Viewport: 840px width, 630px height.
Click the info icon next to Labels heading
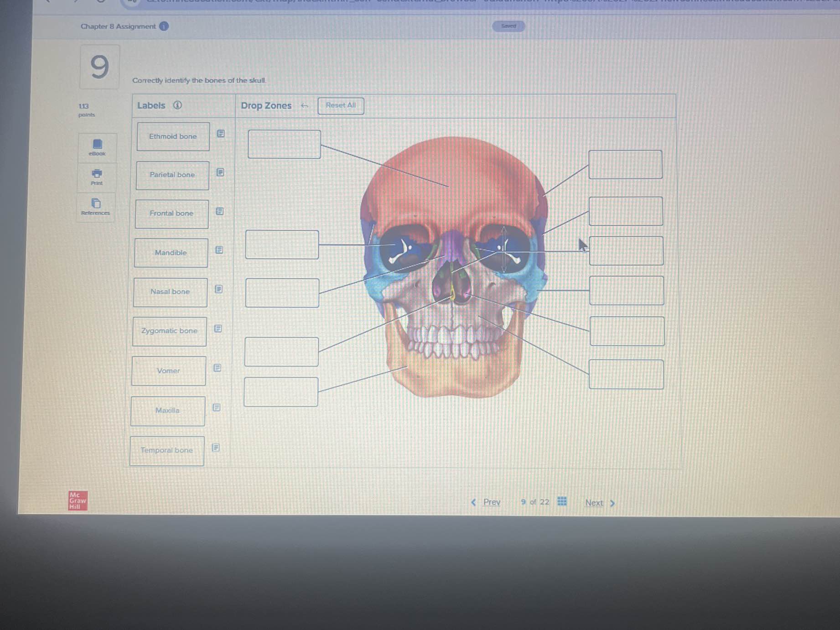[177, 105]
